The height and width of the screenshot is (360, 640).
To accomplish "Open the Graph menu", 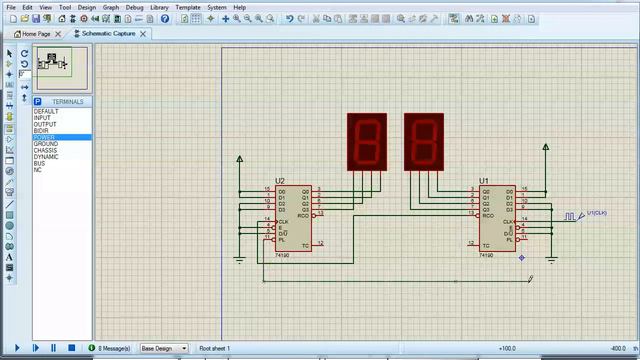I will tap(111, 7).
